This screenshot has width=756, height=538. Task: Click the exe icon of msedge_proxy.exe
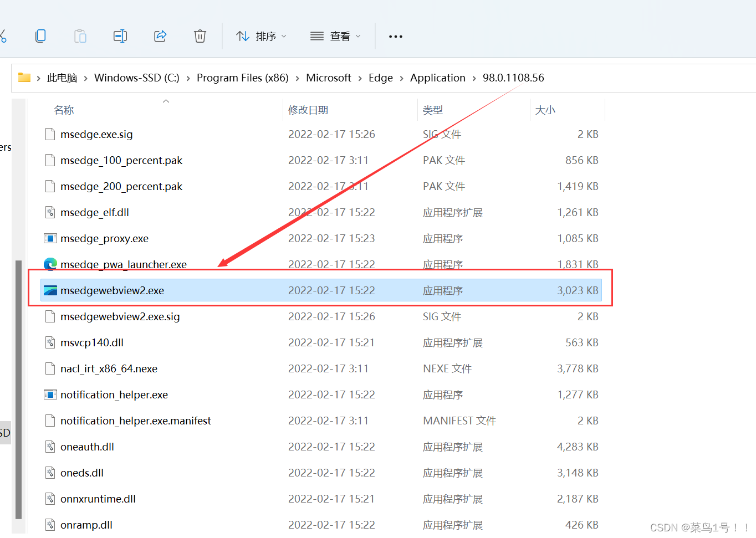[50, 238]
